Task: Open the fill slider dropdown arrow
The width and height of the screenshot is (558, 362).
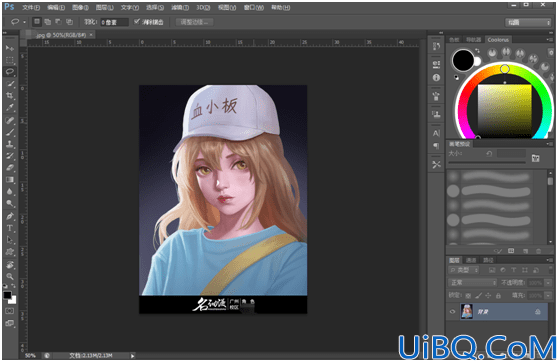Action: [548, 295]
